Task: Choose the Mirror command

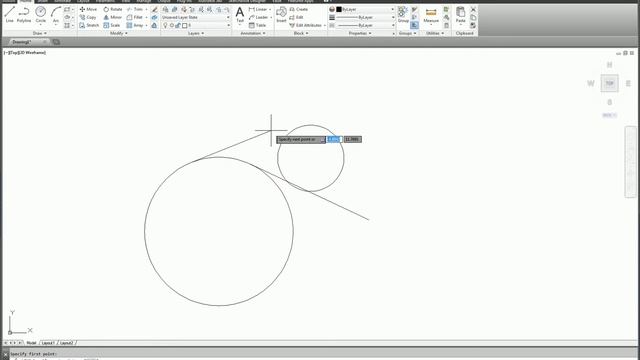Action: (113, 17)
